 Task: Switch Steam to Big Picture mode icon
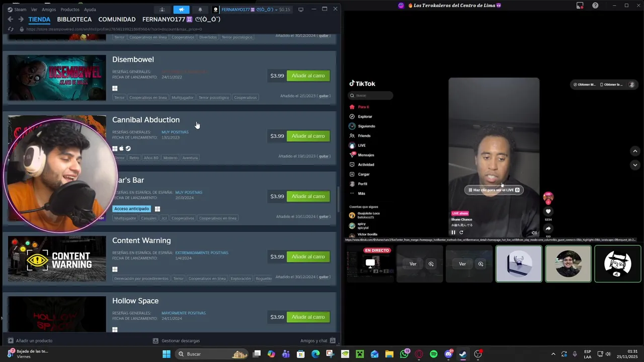(x=301, y=10)
